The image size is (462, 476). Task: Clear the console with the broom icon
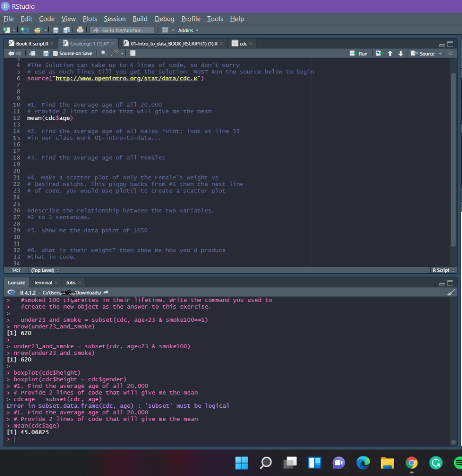pos(450,292)
